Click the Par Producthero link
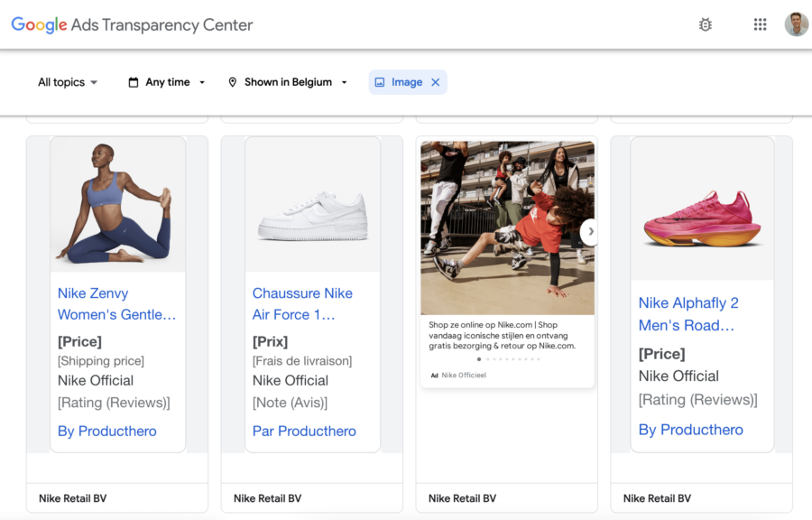Image resolution: width=812 pixels, height=520 pixels. tap(304, 431)
